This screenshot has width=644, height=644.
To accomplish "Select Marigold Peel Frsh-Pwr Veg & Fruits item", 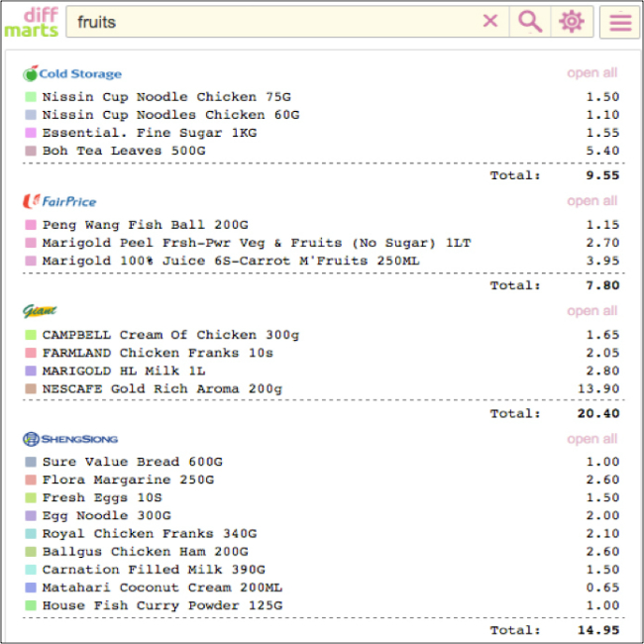I will coord(256,243).
